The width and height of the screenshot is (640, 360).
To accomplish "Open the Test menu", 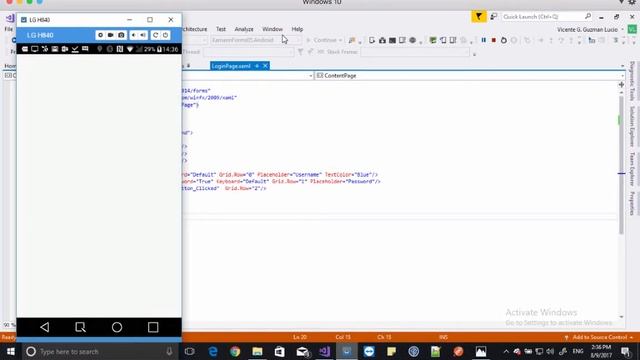I will [x=221, y=29].
